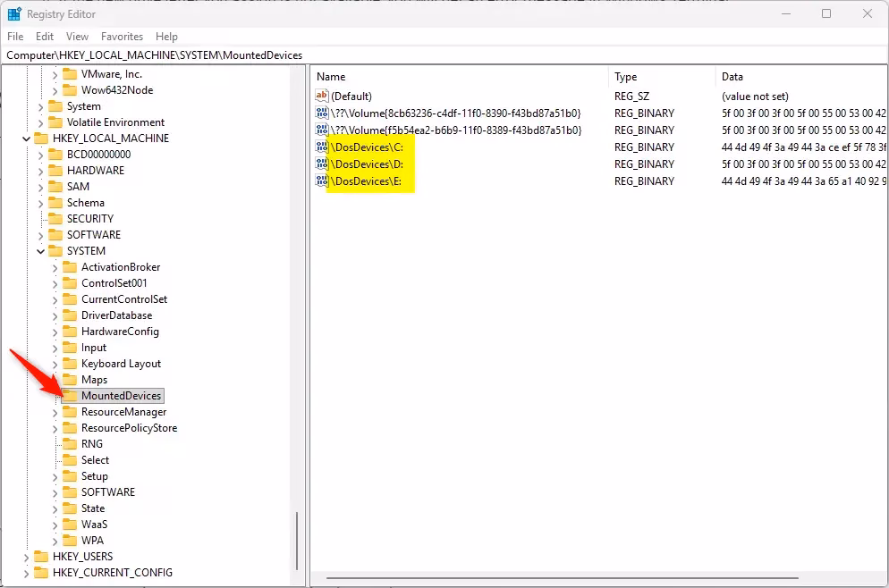Click the binary icon beside \DosDevices\E:
889x588 pixels.
[322, 181]
